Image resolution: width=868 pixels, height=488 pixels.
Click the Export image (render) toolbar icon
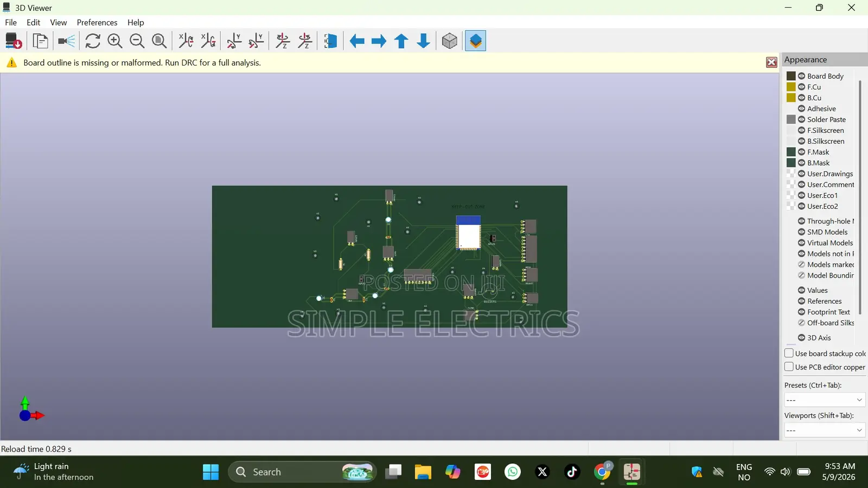14,41
